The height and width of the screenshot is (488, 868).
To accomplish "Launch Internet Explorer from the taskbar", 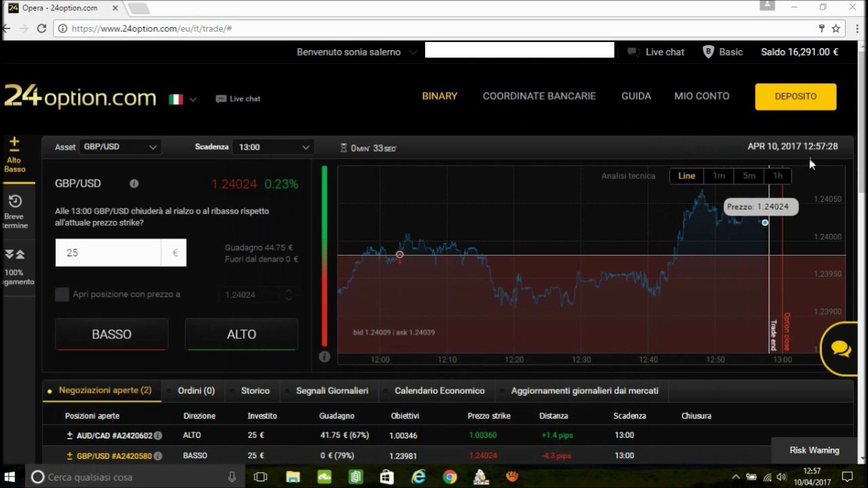I will [x=418, y=477].
